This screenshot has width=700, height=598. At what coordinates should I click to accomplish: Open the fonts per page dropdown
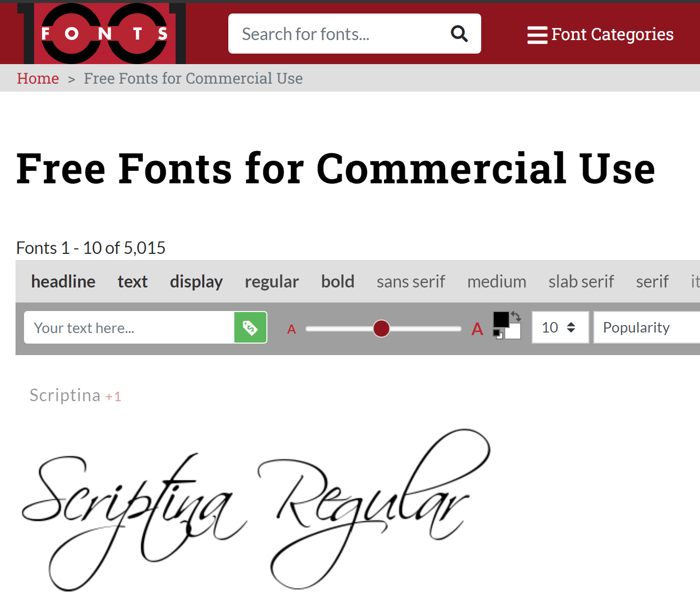(x=560, y=328)
